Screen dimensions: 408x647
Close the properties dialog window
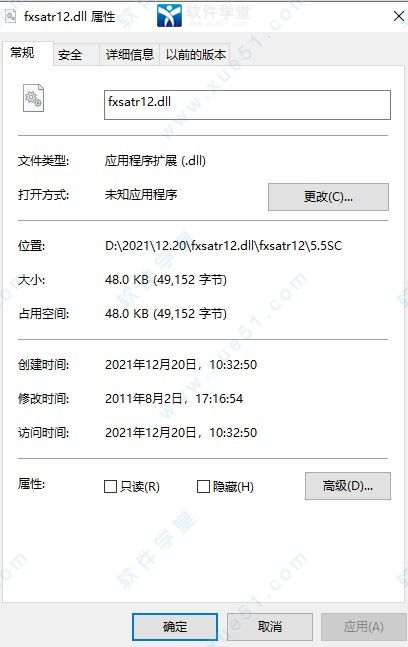[399, 17]
